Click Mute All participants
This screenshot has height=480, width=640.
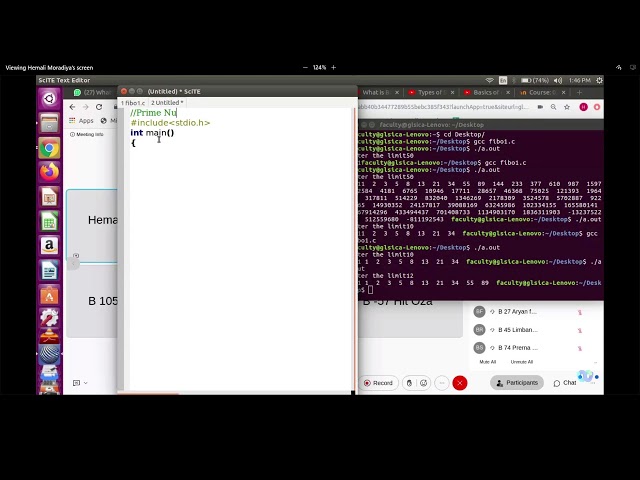[x=488, y=362]
